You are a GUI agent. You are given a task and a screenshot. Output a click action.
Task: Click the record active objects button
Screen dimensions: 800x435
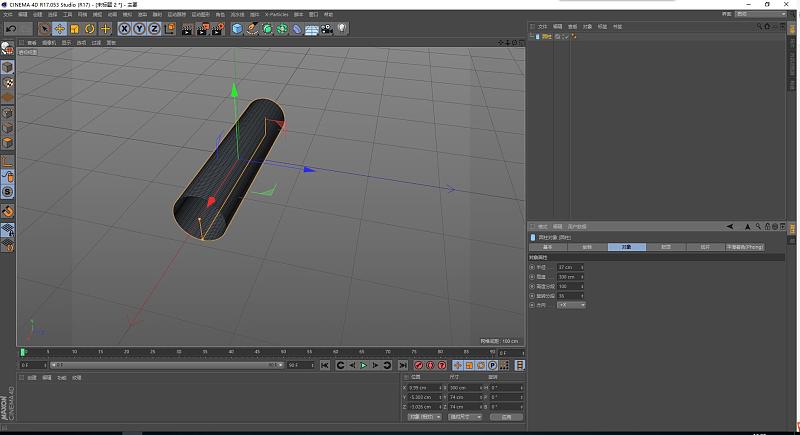click(x=417, y=366)
